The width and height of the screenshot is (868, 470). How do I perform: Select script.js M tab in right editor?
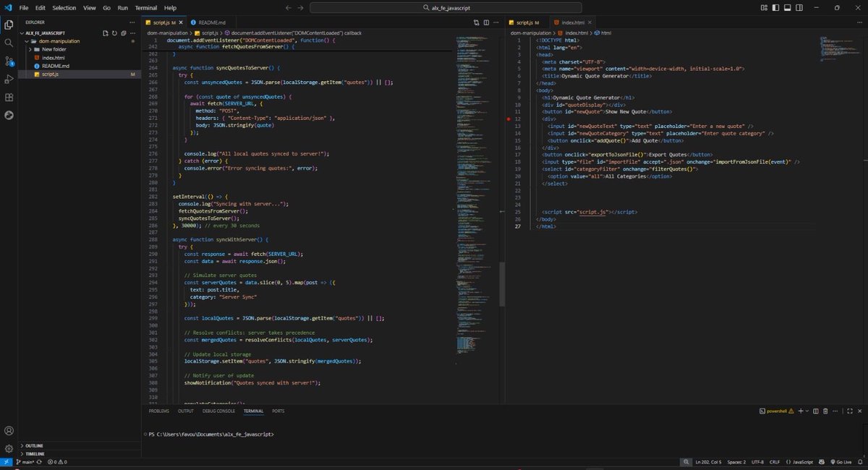tap(527, 22)
